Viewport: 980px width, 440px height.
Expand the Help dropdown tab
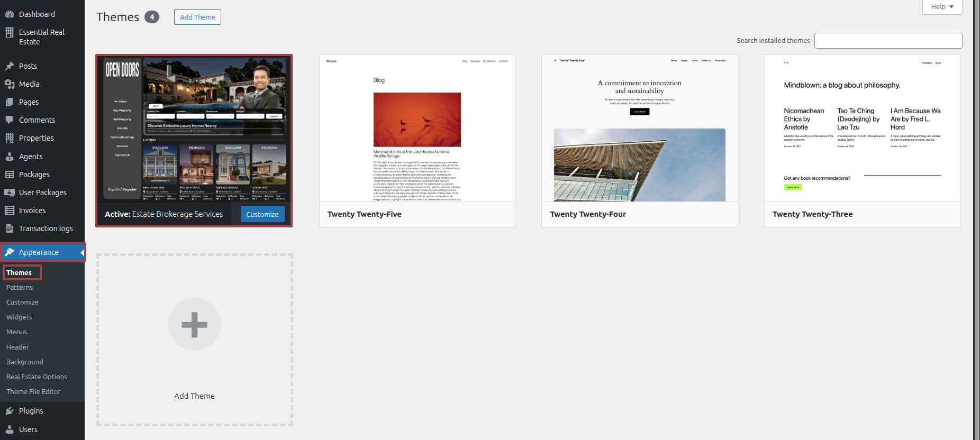(942, 7)
